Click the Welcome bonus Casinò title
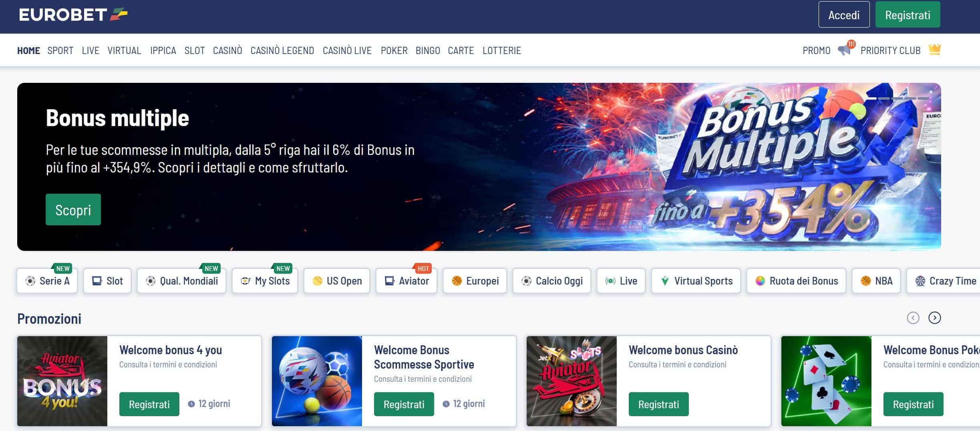Viewport: 980px width, 431px height. pyautogui.click(x=683, y=350)
